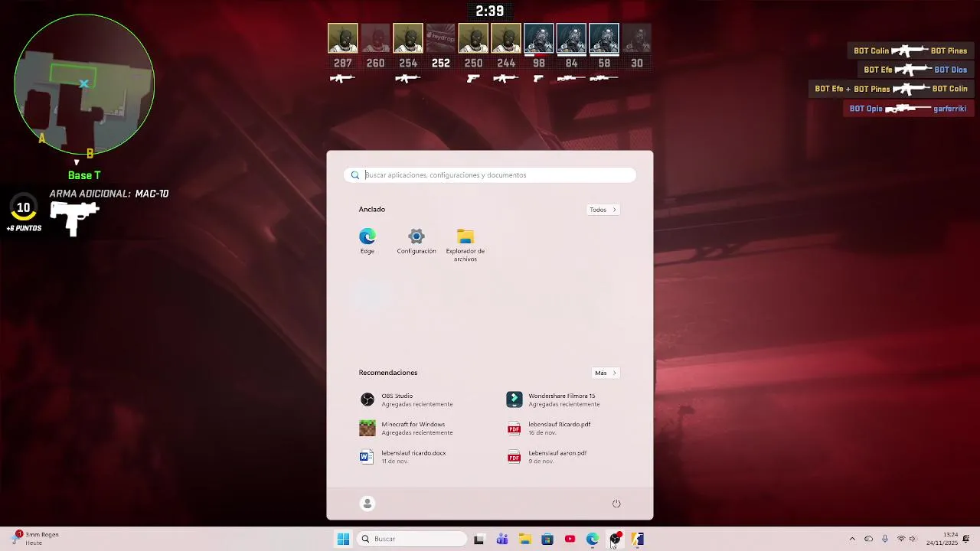Select player avatar with score 287
Screen dimensions: 980x551
[x=342, y=38]
